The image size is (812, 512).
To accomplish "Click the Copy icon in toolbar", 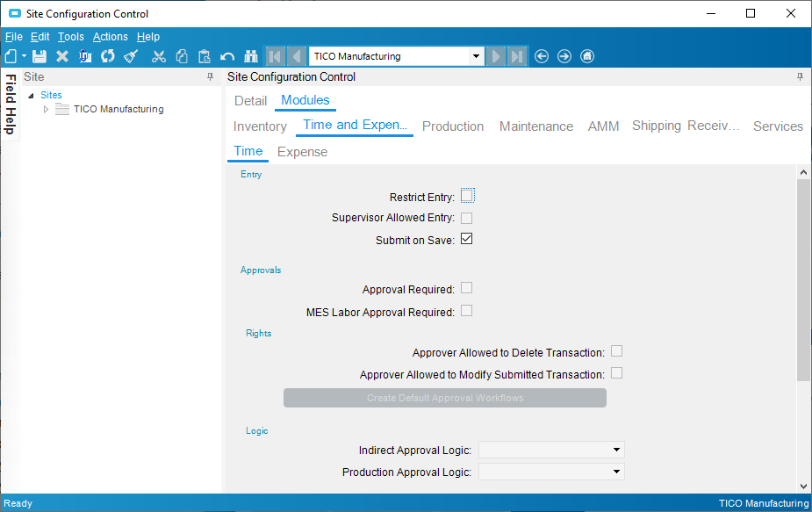I will click(182, 56).
